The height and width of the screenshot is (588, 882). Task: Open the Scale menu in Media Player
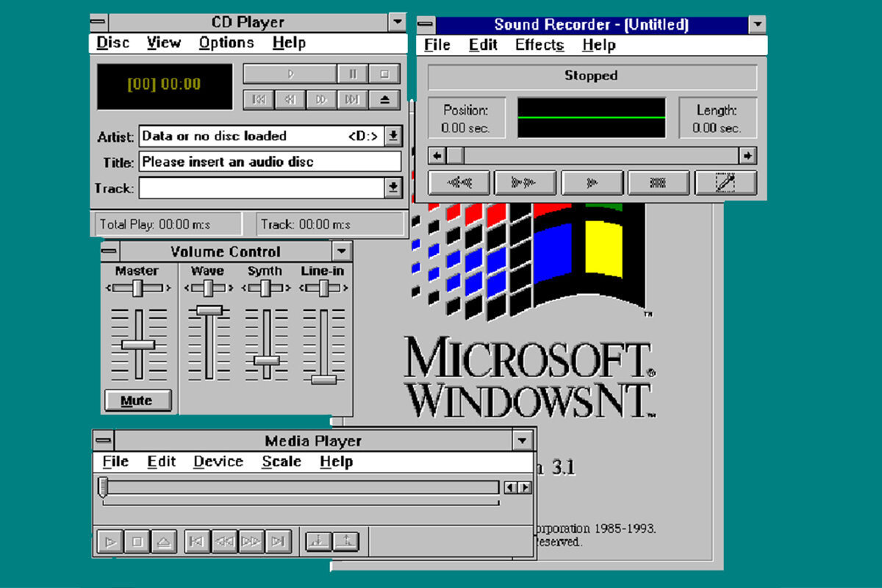(x=282, y=462)
